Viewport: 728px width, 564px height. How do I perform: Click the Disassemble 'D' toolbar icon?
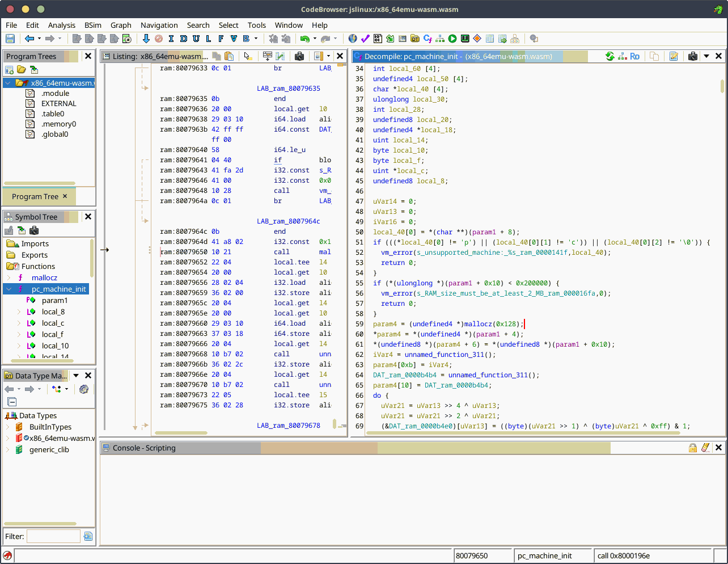tap(183, 39)
